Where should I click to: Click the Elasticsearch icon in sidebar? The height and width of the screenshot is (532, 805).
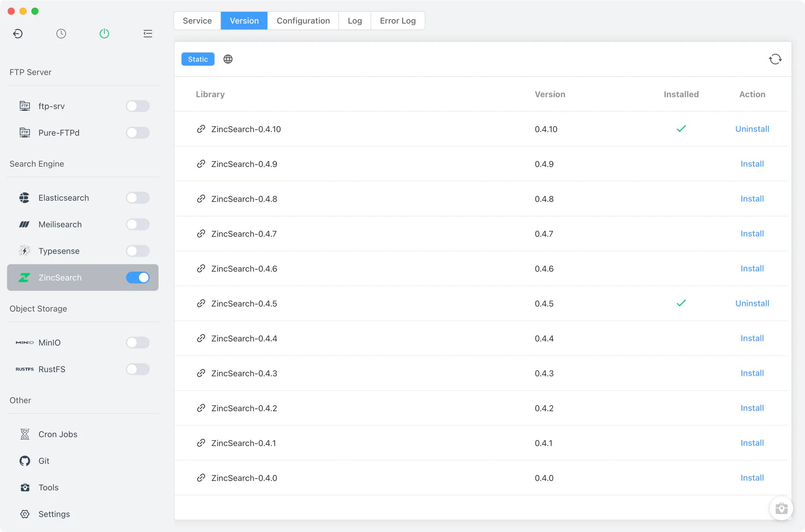(24, 198)
